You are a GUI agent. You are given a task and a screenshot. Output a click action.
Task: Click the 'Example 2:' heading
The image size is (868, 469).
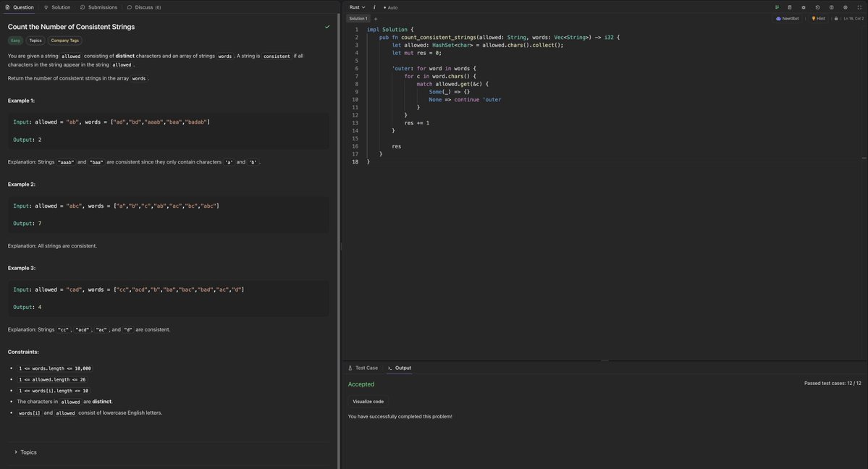pyautogui.click(x=22, y=185)
